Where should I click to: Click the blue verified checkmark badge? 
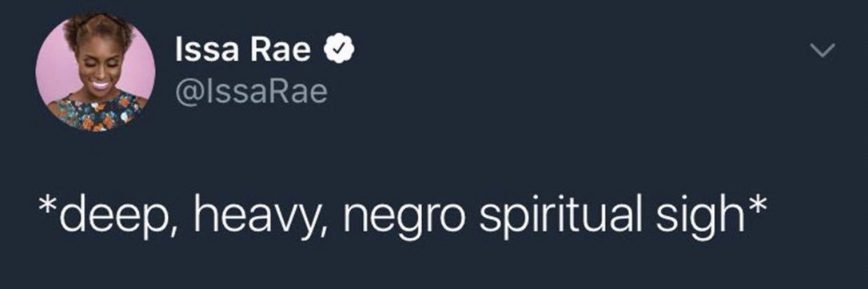[336, 51]
